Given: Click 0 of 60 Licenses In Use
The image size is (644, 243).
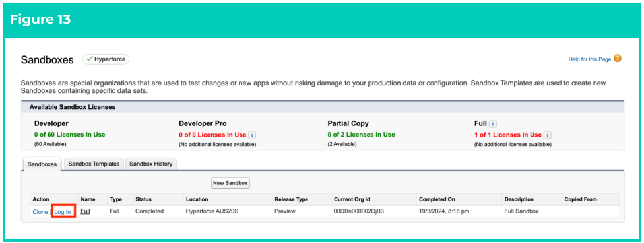Looking at the screenshot, I should coord(69,135).
